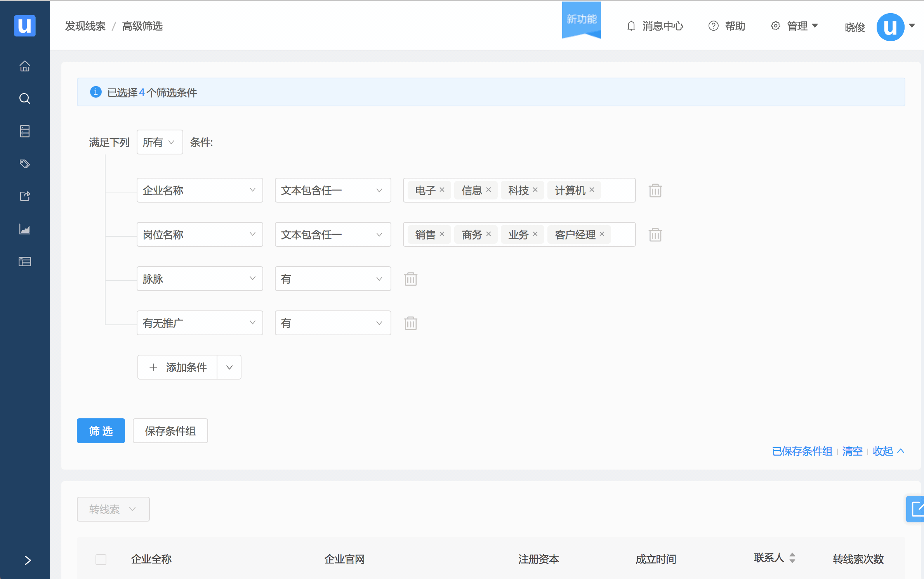
Task: Click inside the 岗位名称 tags input field
Action: (x=519, y=234)
